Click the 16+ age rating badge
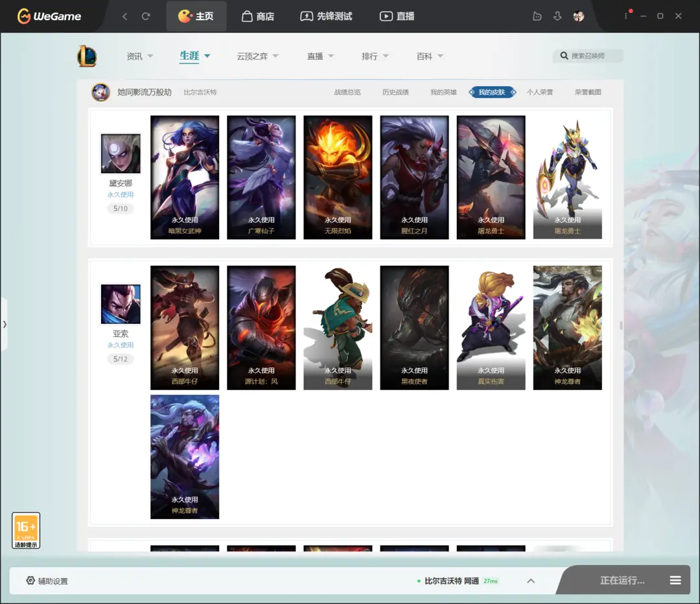This screenshot has width=700, height=604. [x=26, y=530]
